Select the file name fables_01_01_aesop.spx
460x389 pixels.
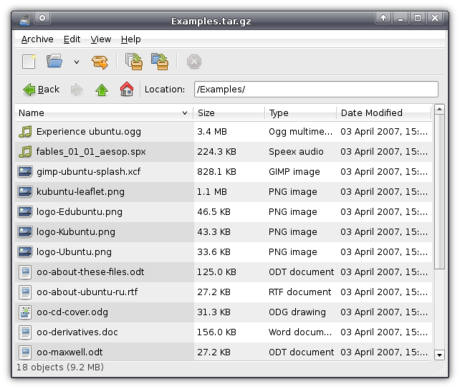[x=91, y=152]
